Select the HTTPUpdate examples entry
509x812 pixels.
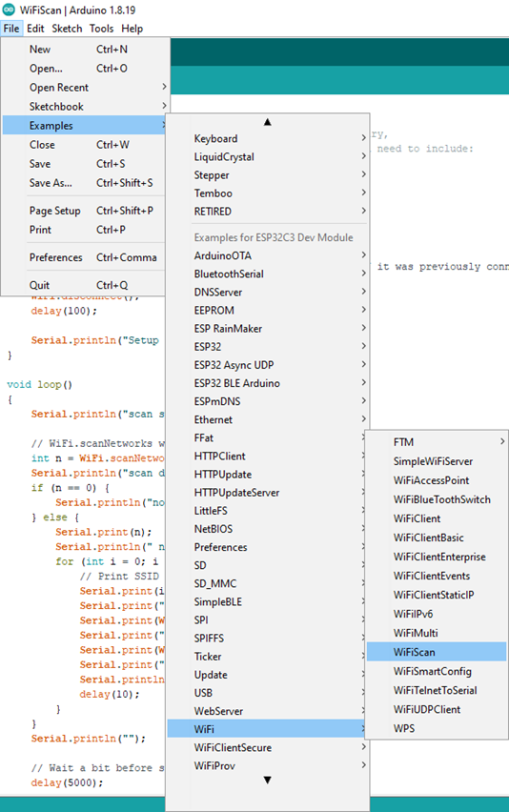click(267, 475)
